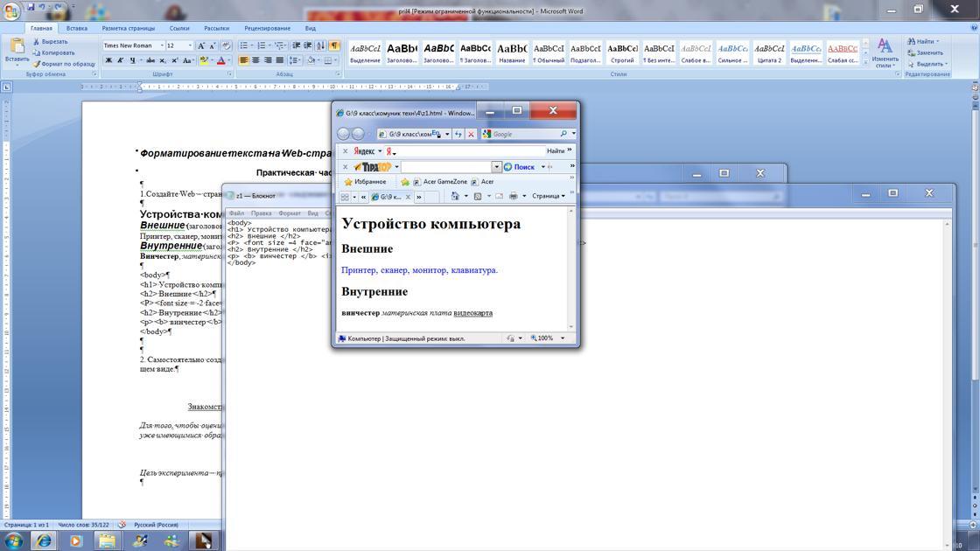Click the red font color button
The width and height of the screenshot is (980, 551).
point(220,60)
